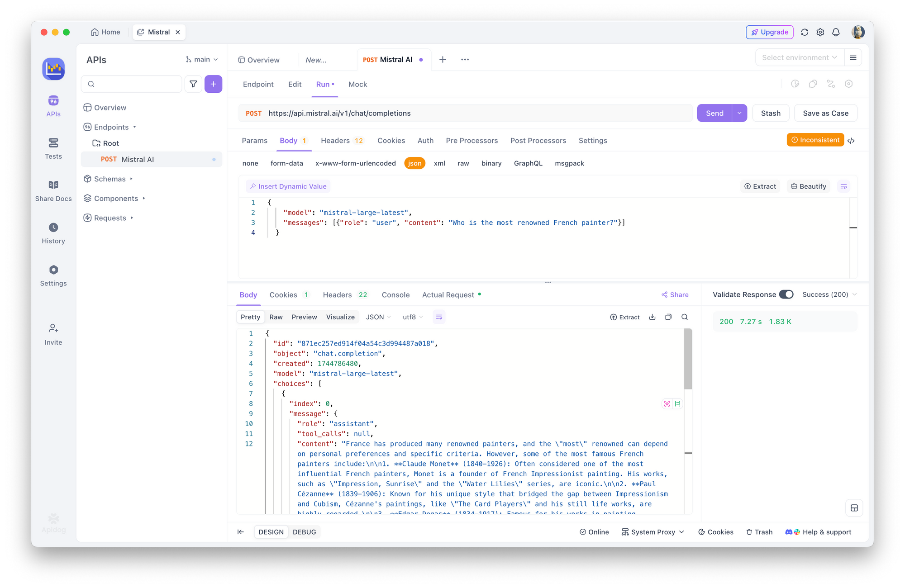Click the API search input field
The width and height of the screenshot is (905, 588).
[x=132, y=84]
